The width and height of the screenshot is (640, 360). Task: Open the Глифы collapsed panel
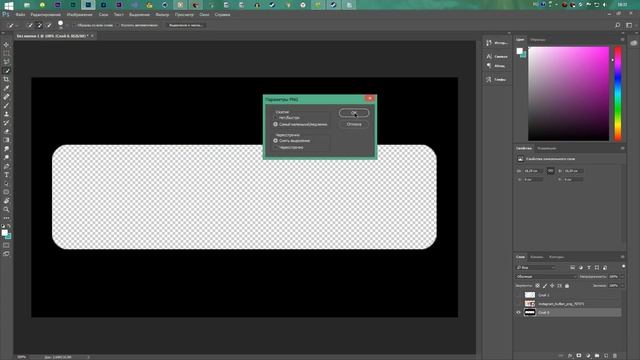click(x=497, y=80)
